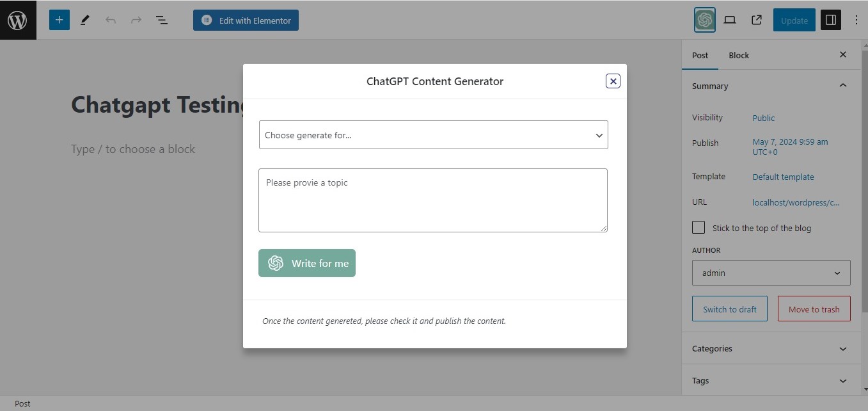Select the Post tab
Screen dimensions: 868x411
700,55
